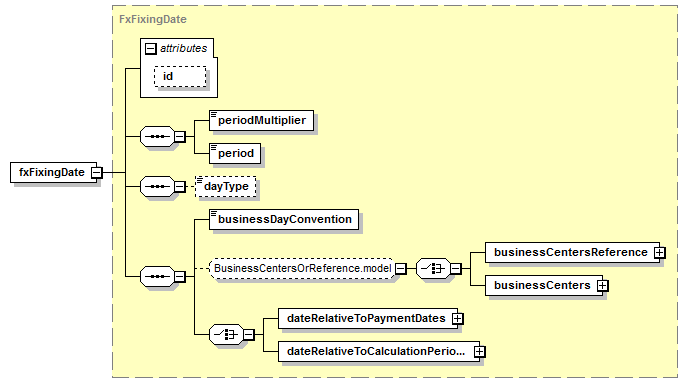This screenshot has width=688, height=383.
Task: Collapse the BusinessCentersOrReference.model group
Action: (401, 268)
